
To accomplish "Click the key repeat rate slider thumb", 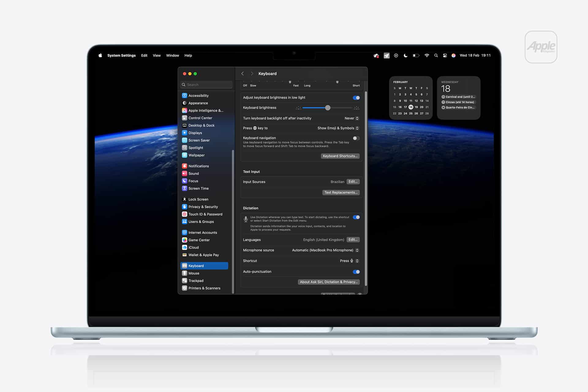I will [x=290, y=82].
